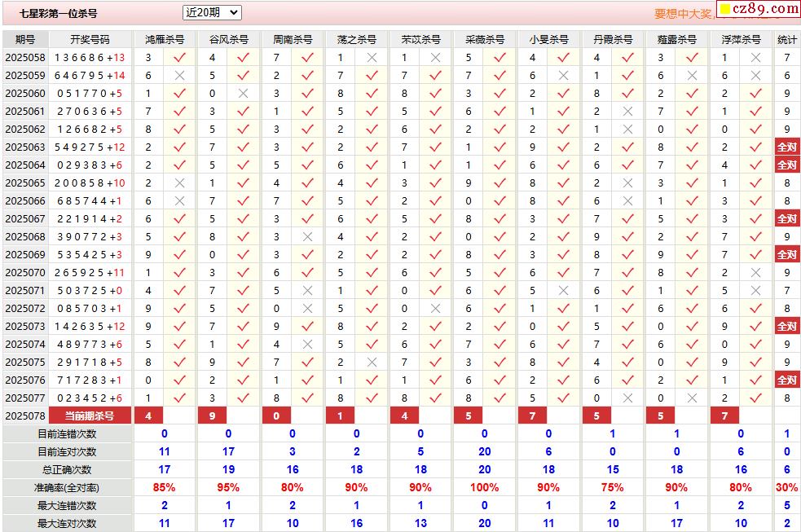This screenshot has width=801, height=532.
Task: Select the 周南杀号 column header
Action: (293, 39)
